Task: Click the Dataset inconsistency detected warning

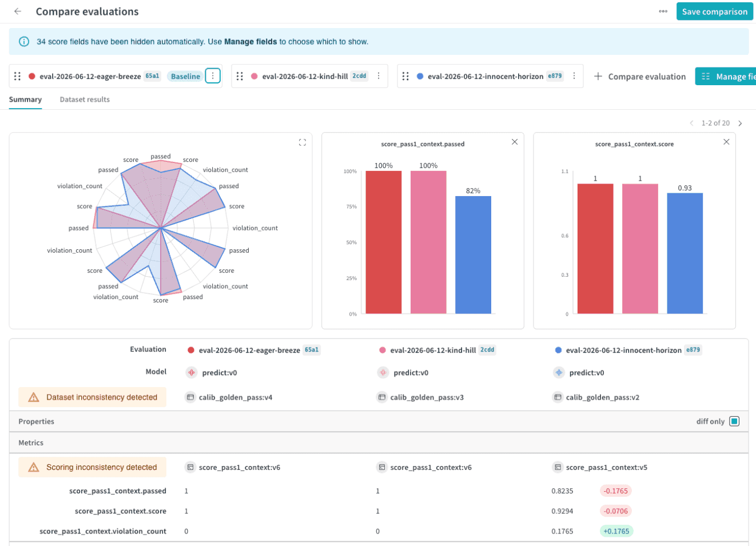Action: click(92, 397)
